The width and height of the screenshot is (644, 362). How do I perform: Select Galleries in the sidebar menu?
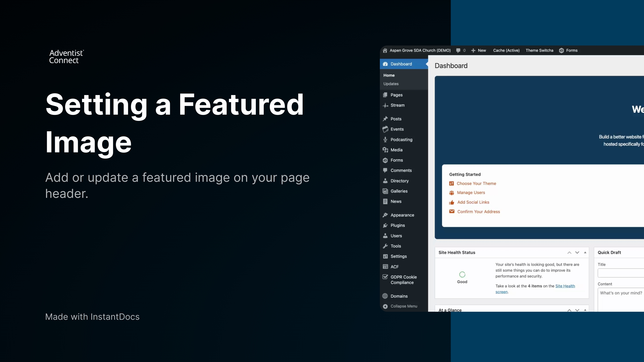pos(399,191)
